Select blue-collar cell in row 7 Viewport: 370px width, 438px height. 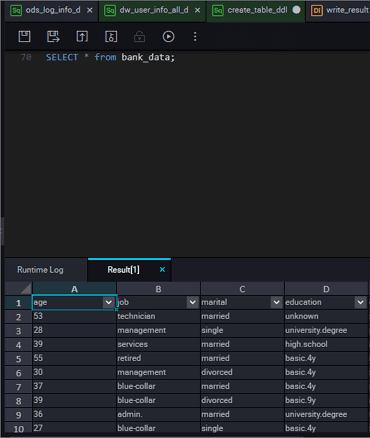click(x=158, y=386)
